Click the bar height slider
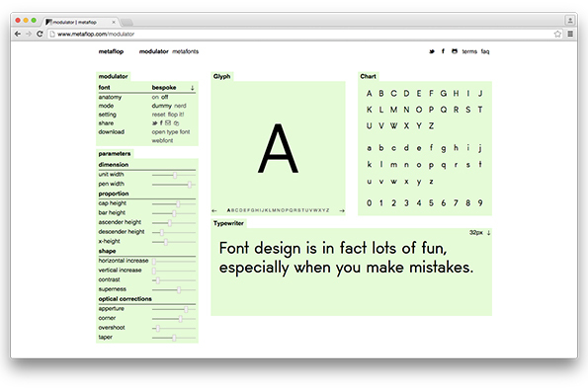The image size is (588, 390). [x=174, y=213]
